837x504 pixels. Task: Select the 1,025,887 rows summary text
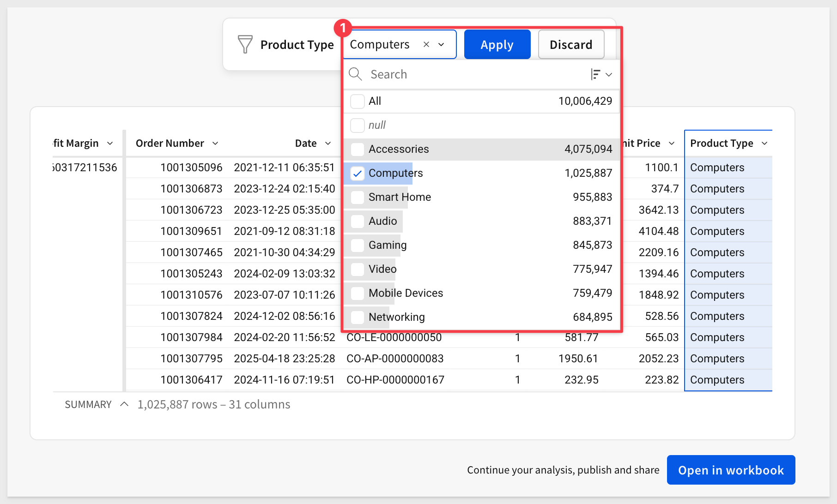(214, 404)
